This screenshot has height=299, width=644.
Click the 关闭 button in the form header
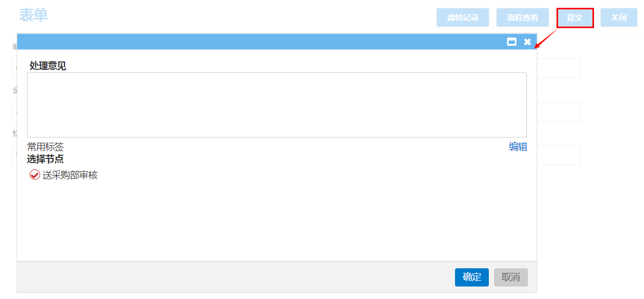point(618,18)
